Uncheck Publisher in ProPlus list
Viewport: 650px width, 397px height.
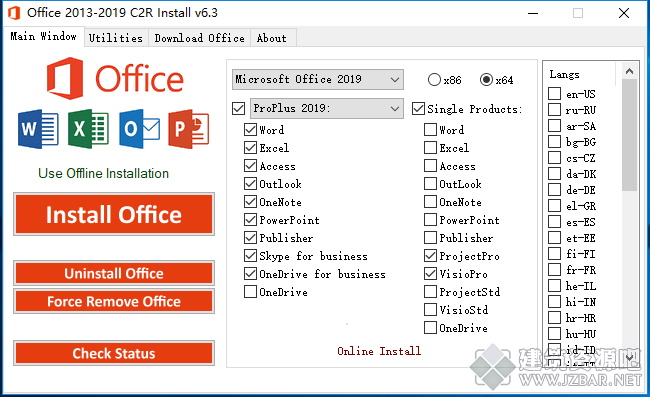pyautogui.click(x=250, y=238)
